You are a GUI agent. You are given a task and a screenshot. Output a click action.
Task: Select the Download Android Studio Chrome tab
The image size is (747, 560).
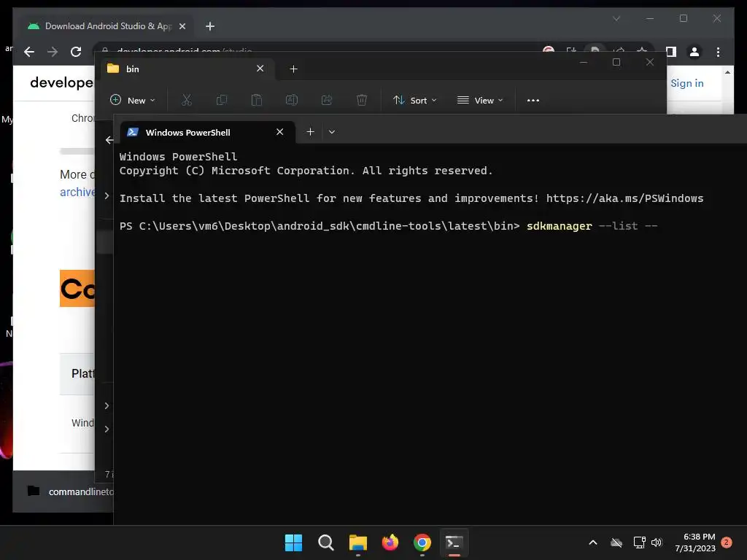[107, 26]
